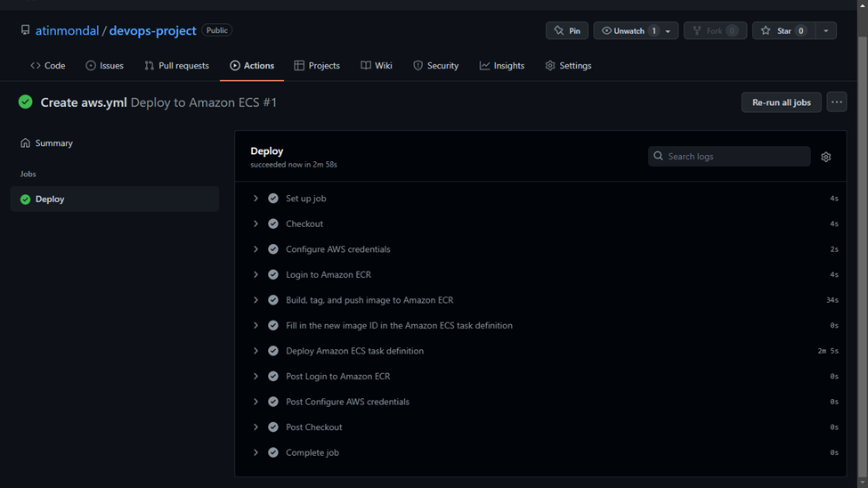
Task: Click the scrollbar down arrow
Action: point(863,483)
